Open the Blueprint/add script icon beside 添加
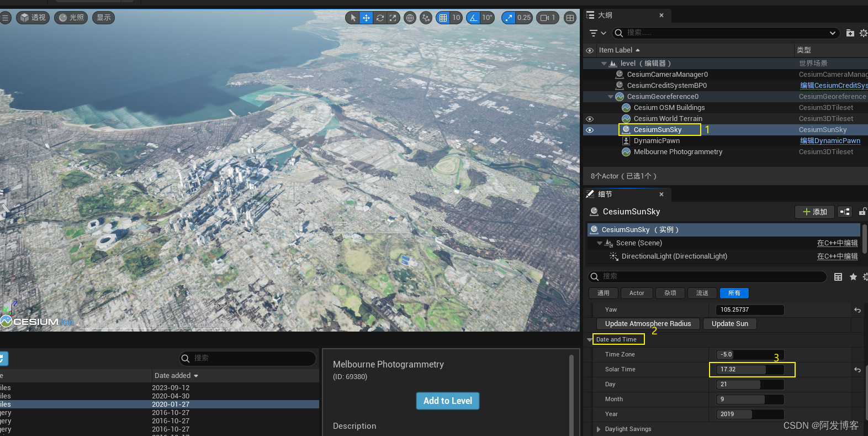The image size is (868, 436). pyautogui.click(x=845, y=212)
